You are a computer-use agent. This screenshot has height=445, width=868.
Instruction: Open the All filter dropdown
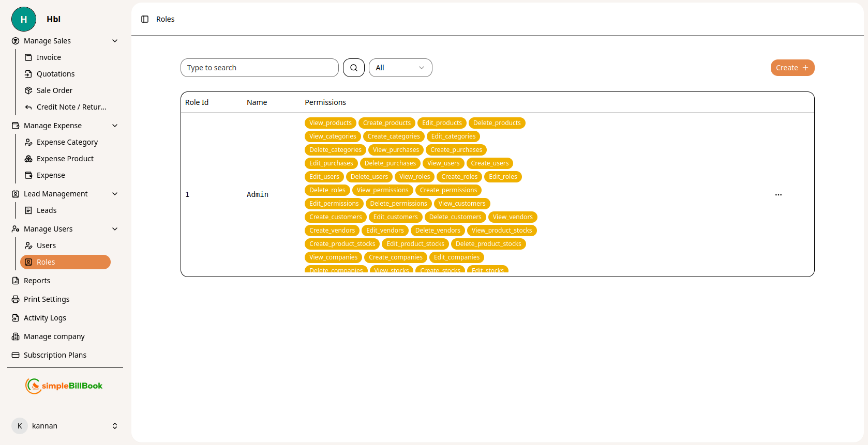[400, 68]
